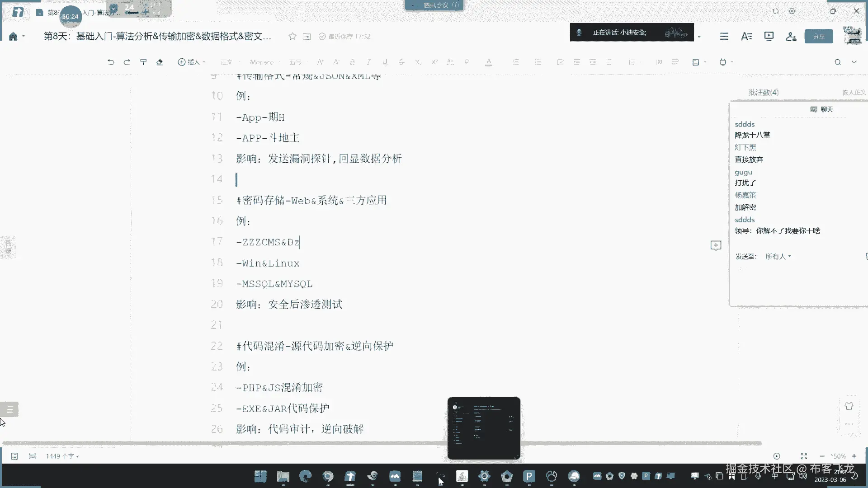Click the clear formatting eraser icon
The height and width of the screenshot is (488, 868).
point(160,62)
